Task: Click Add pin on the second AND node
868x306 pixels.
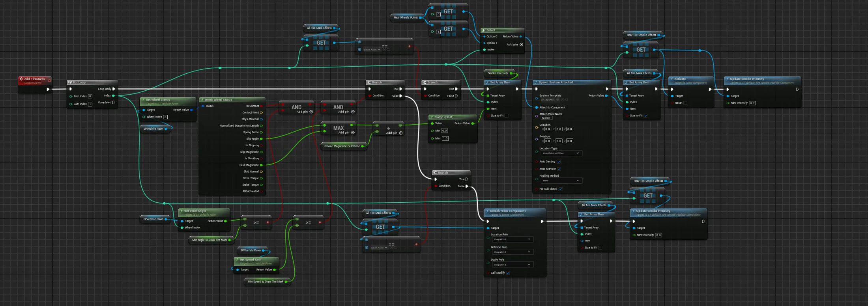Action: point(346,112)
